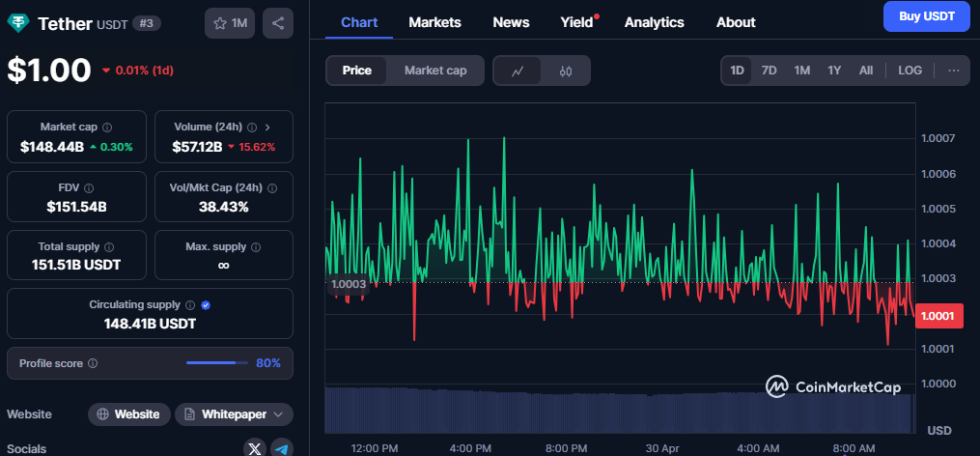Switch to the Markets tab
This screenshot has height=456, width=980.
tap(435, 22)
